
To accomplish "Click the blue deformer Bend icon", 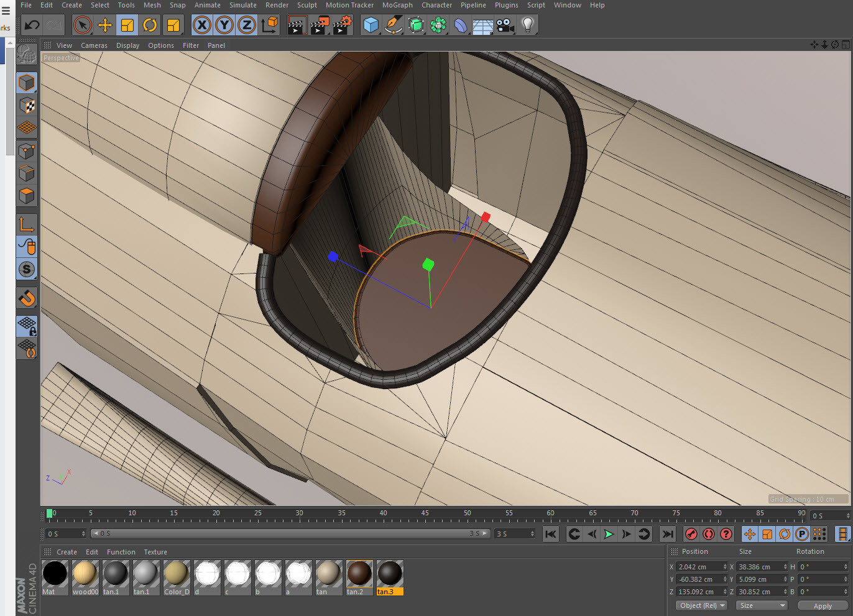I will (461, 25).
